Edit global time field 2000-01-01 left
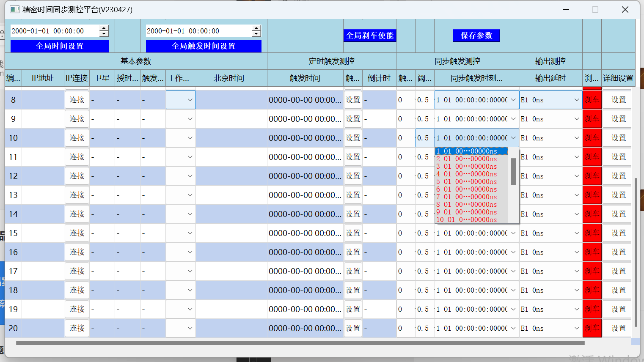 (55, 31)
